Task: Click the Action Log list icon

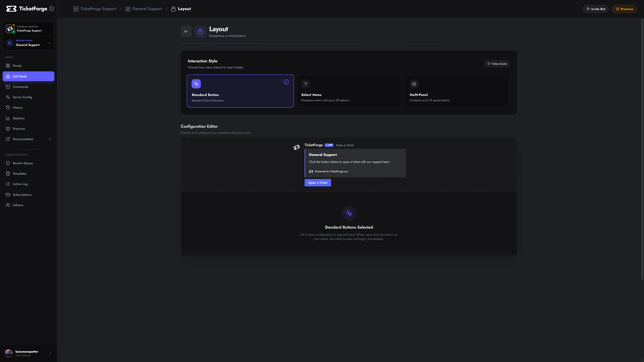Action: point(8,184)
